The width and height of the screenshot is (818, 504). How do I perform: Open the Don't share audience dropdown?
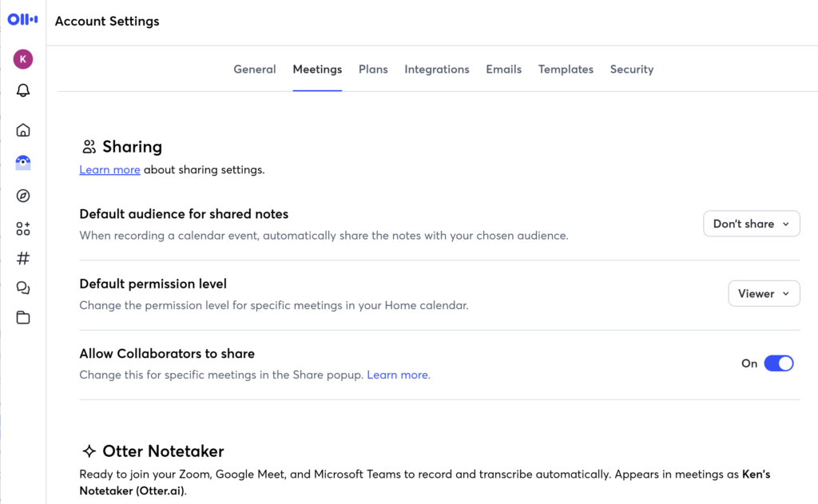(751, 224)
